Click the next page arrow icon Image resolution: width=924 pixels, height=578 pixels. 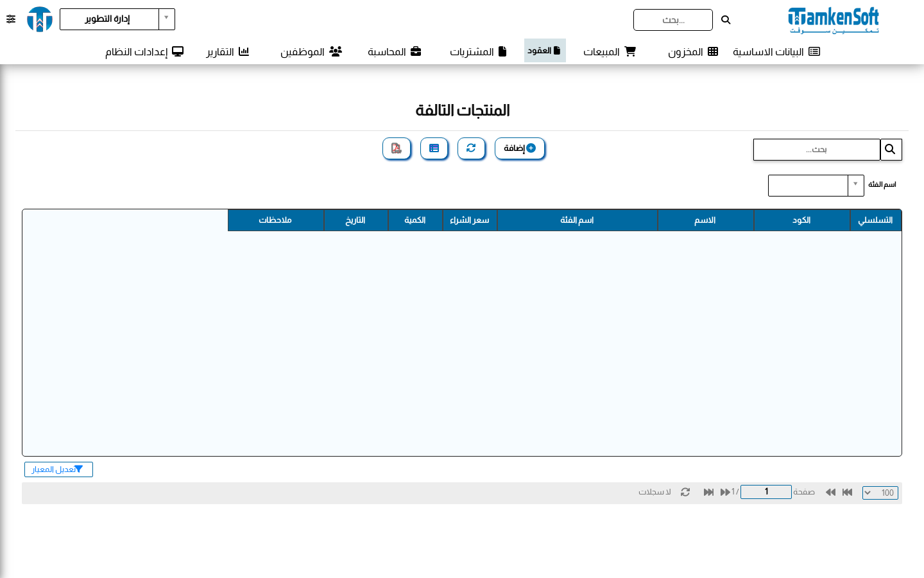point(725,492)
